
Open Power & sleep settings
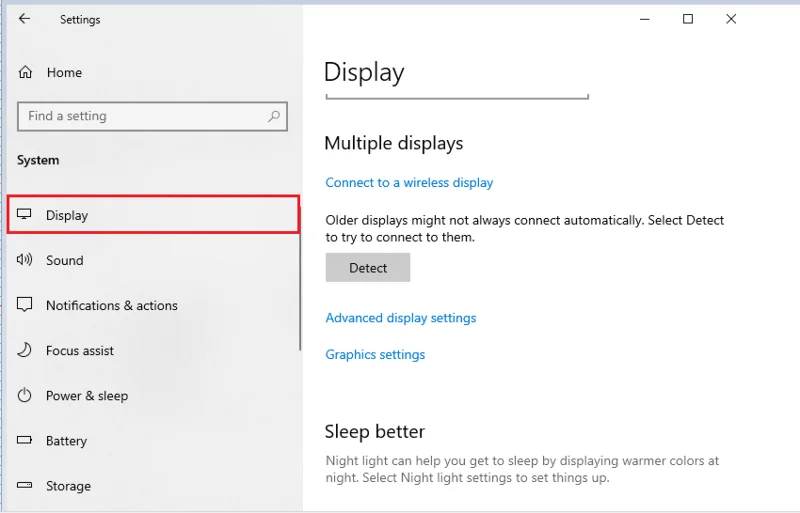[x=87, y=396]
